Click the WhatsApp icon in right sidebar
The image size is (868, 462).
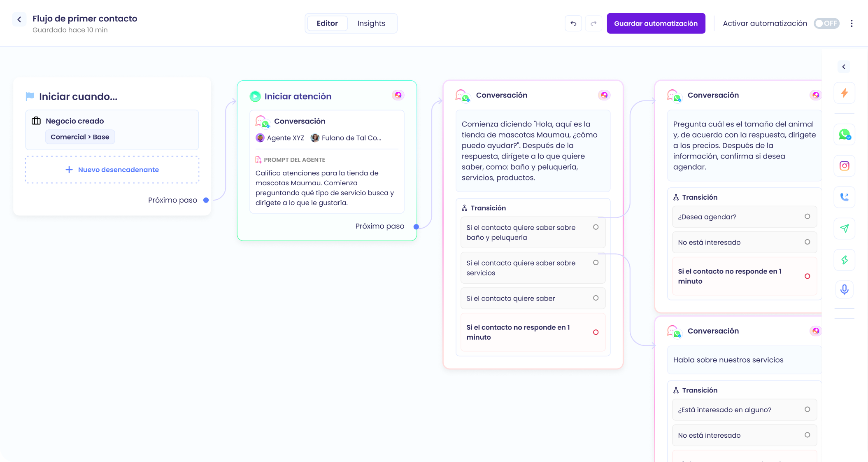click(x=844, y=134)
